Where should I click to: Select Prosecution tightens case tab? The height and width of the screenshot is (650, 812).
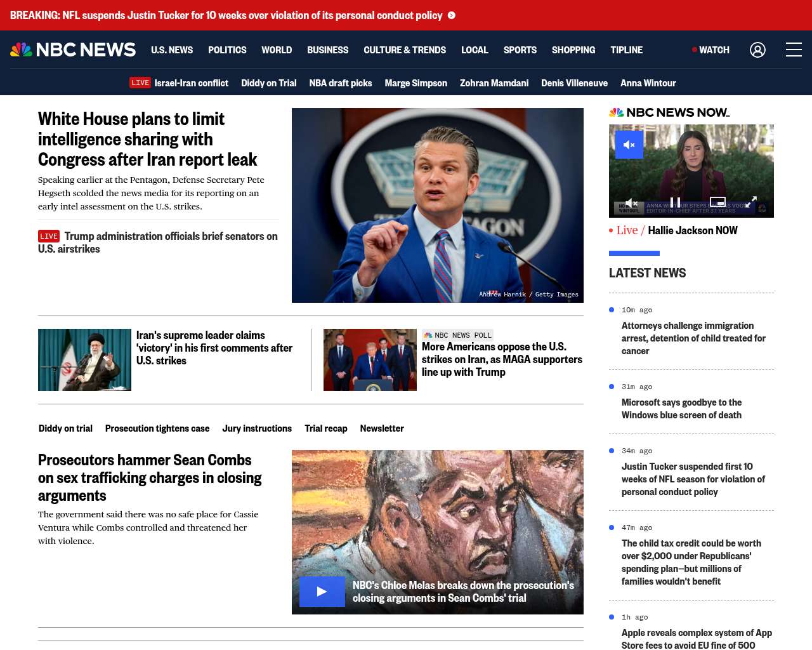click(x=157, y=428)
